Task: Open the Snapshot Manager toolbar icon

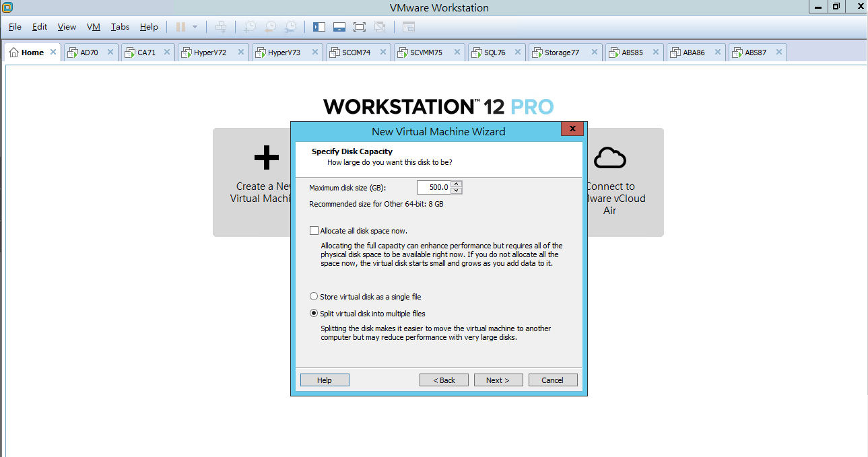Action: coord(291,27)
